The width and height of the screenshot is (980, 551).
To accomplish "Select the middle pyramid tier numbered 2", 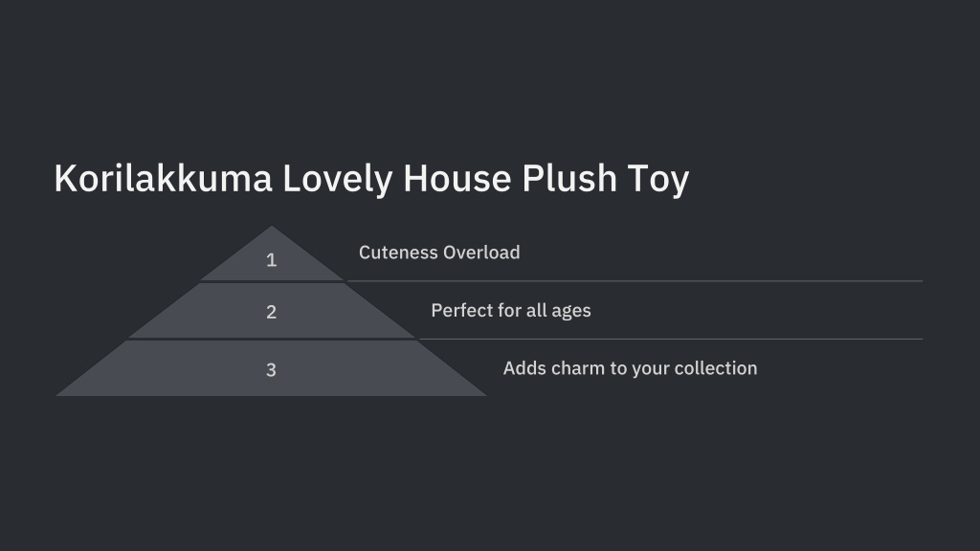I will click(x=271, y=311).
